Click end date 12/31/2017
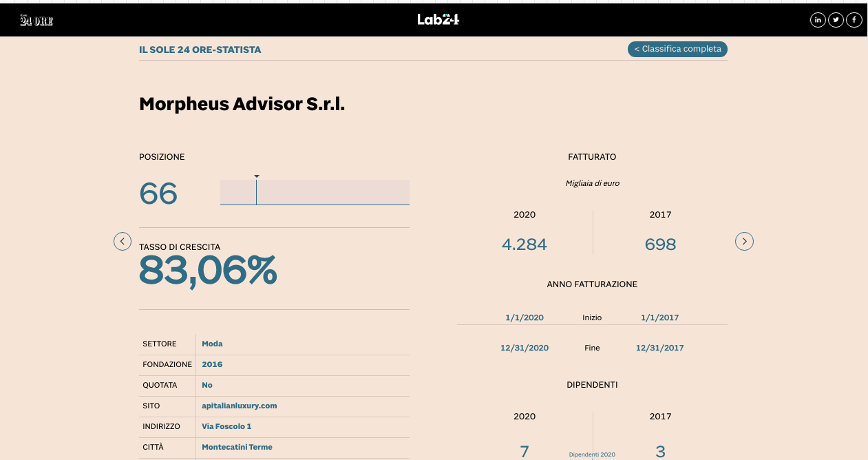Screen dimensions: 868x460 coord(660,348)
